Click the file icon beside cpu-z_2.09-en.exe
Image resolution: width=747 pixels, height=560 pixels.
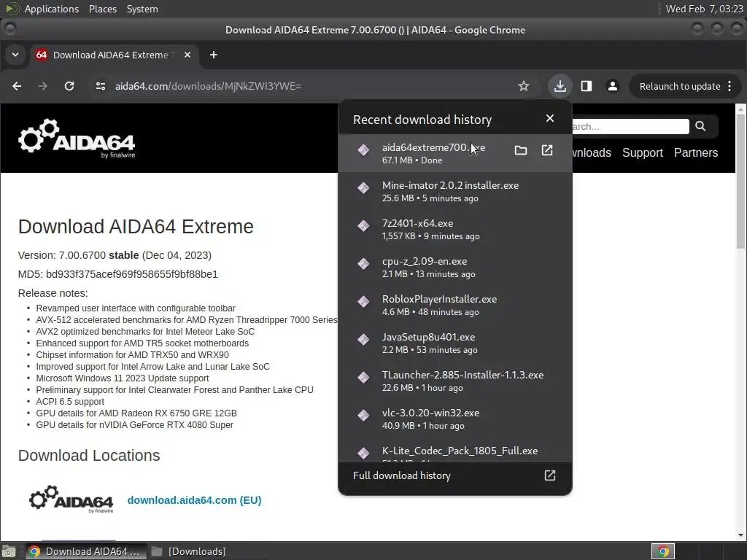point(363,263)
